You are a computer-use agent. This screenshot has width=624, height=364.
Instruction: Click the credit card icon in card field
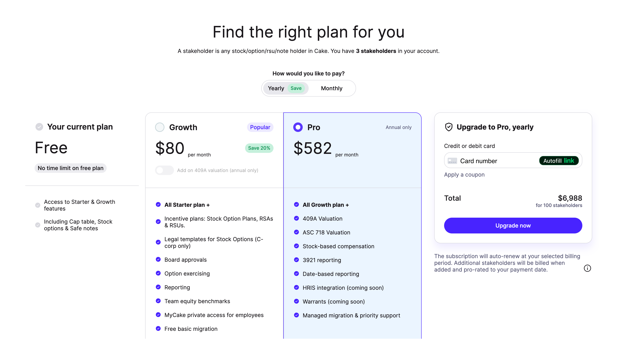click(452, 161)
